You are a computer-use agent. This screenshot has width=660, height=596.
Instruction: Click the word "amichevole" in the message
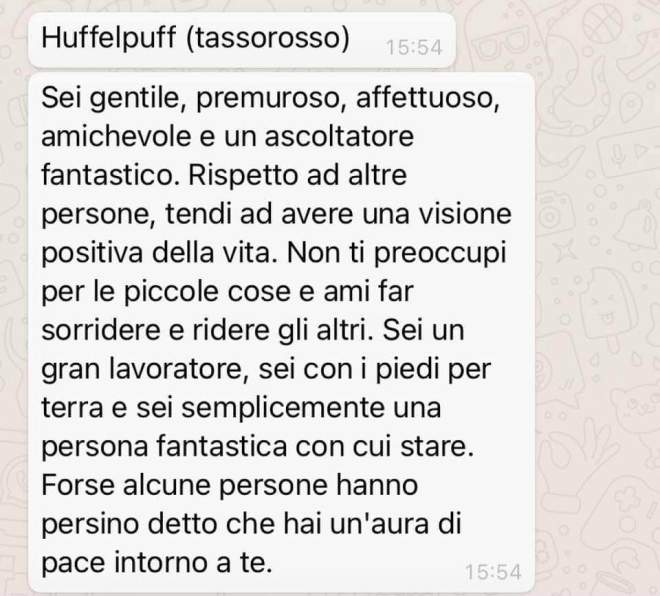pos(116,136)
